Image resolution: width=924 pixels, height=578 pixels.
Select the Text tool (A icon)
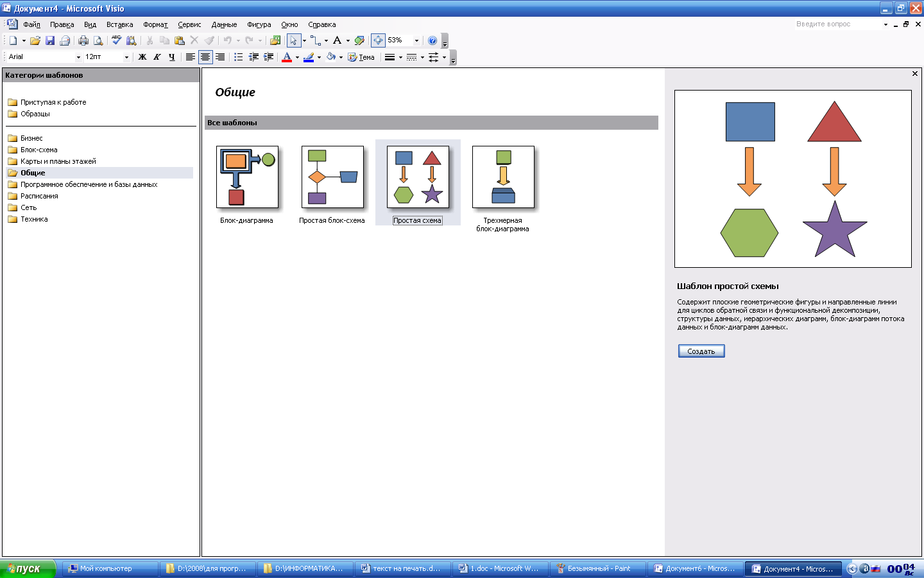coord(337,40)
